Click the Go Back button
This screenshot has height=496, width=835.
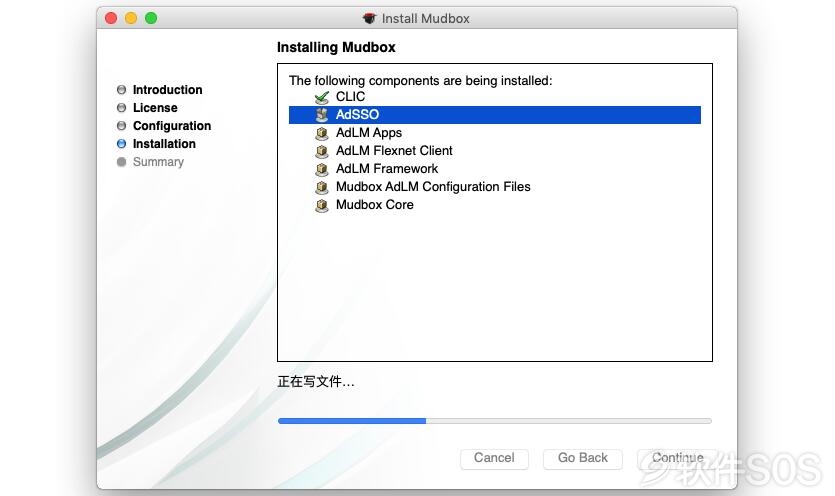tap(583, 458)
